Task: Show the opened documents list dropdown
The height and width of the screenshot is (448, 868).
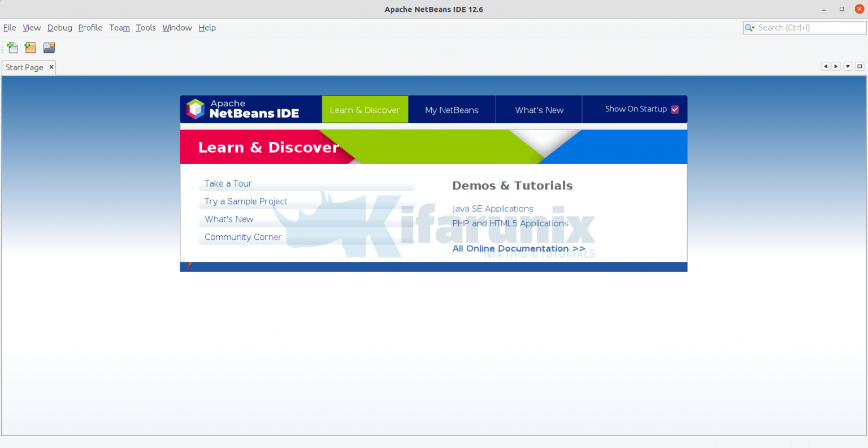Action: (x=848, y=67)
